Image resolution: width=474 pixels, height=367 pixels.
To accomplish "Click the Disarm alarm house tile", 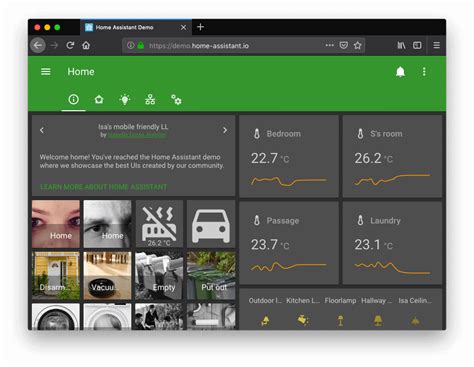I will pyautogui.click(x=56, y=276).
